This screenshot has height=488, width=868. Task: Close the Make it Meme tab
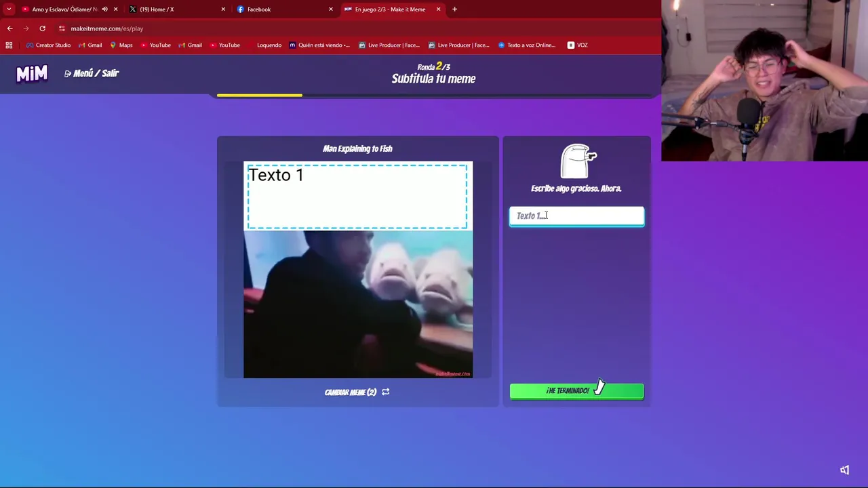(438, 9)
